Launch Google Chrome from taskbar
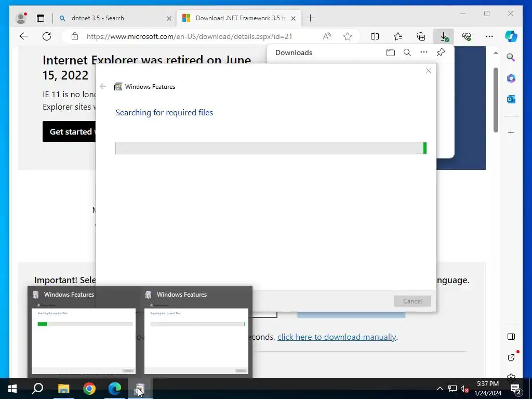This screenshot has width=532, height=399. (89, 389)
